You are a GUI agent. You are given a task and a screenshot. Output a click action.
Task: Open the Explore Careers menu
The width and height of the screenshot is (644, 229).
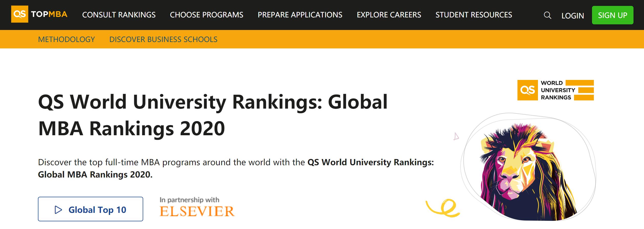click(x=389, y=15)
